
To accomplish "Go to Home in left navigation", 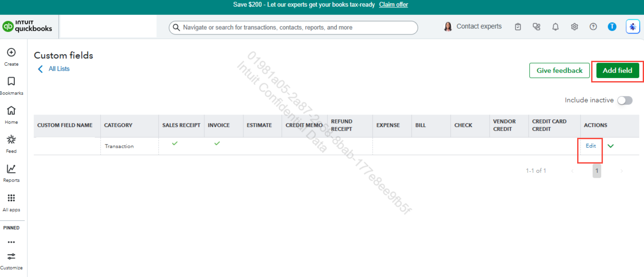I will [11, 111].
